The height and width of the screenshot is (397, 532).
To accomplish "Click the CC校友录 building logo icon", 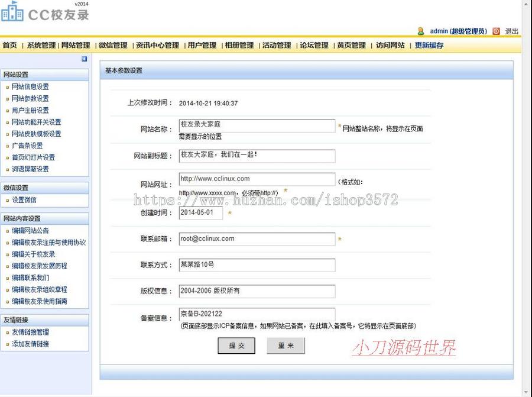I will click(x=13, y=13).
